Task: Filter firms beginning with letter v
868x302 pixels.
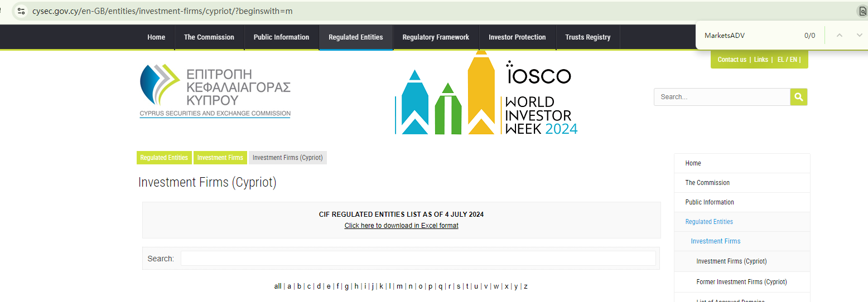Action: [x=486, y=286]
